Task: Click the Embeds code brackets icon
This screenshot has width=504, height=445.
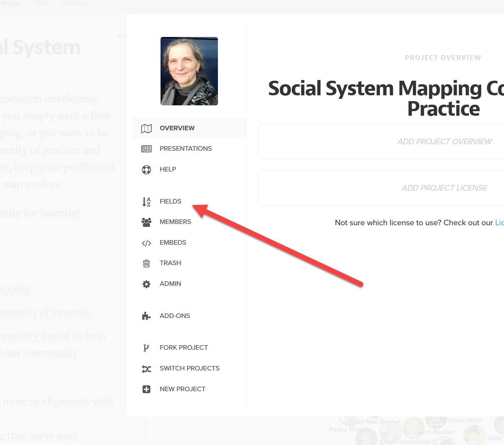Action: point(146,243)
